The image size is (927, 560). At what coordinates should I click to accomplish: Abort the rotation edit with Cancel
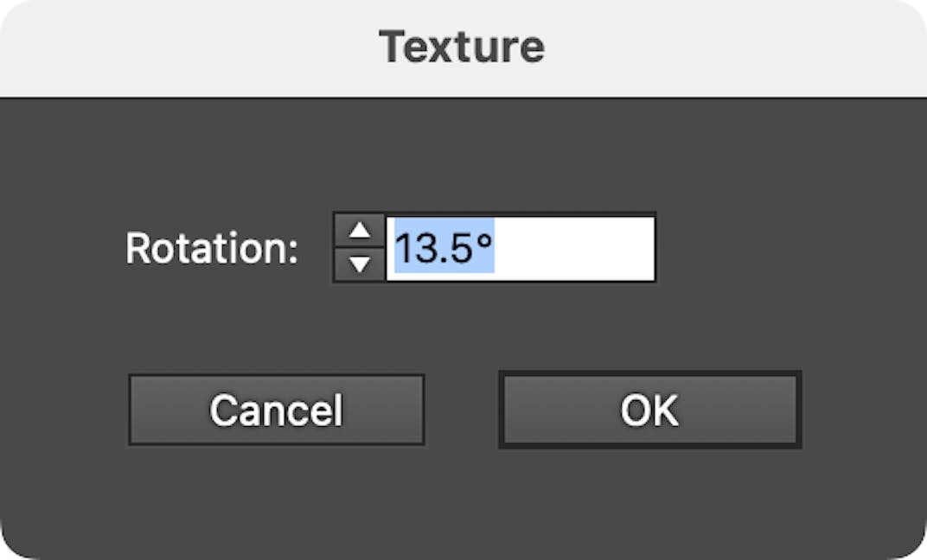[x=276, y=410]
